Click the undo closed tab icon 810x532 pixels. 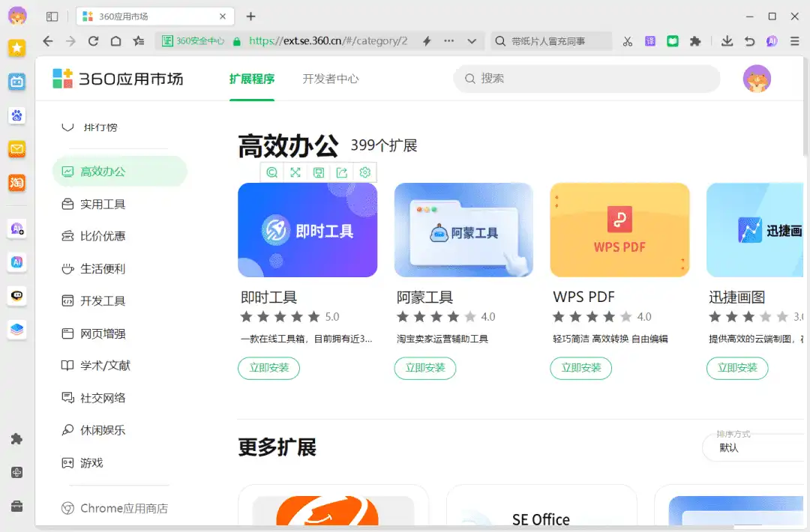click(749, 41)
